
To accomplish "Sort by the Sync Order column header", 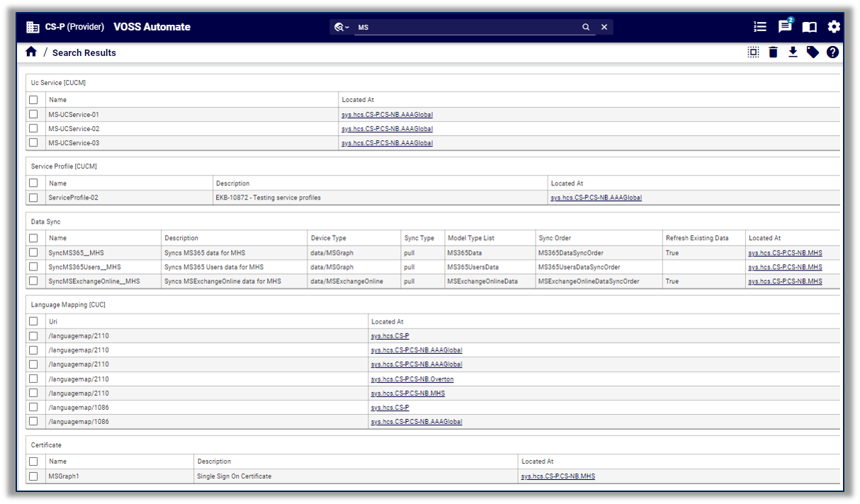I will pos(555,239).
